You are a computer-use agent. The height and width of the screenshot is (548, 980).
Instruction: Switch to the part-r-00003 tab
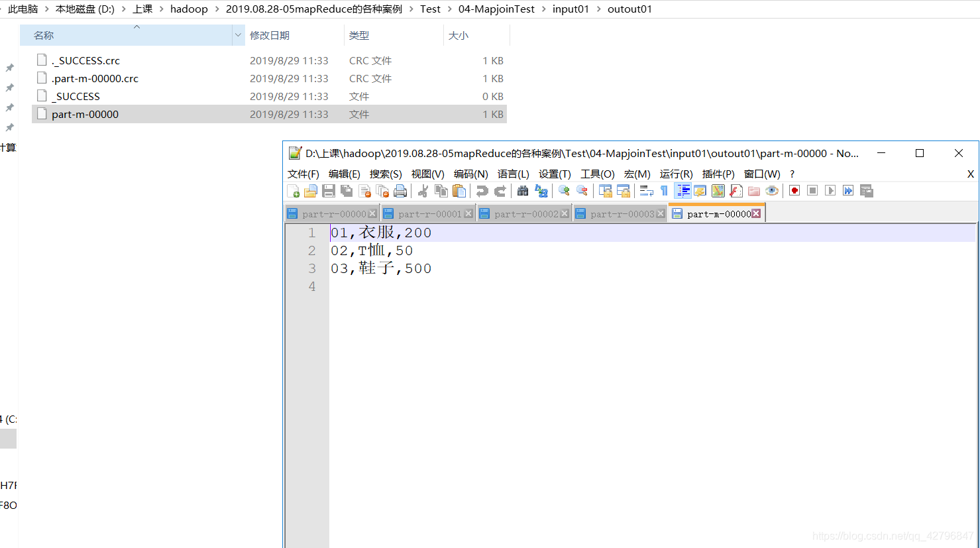point(622,214)
